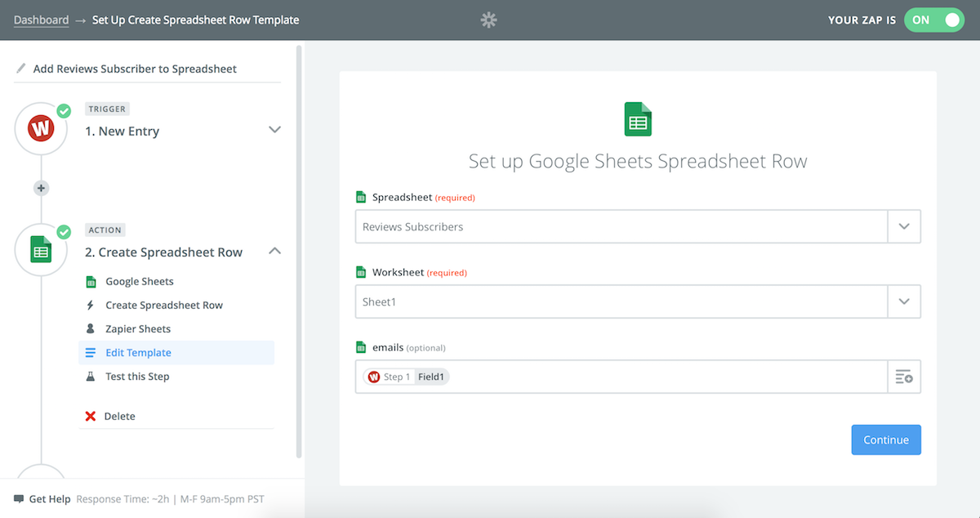Click 1. New Entry step title
Viewport: 980px width, 518px height.
click(122, 131)
